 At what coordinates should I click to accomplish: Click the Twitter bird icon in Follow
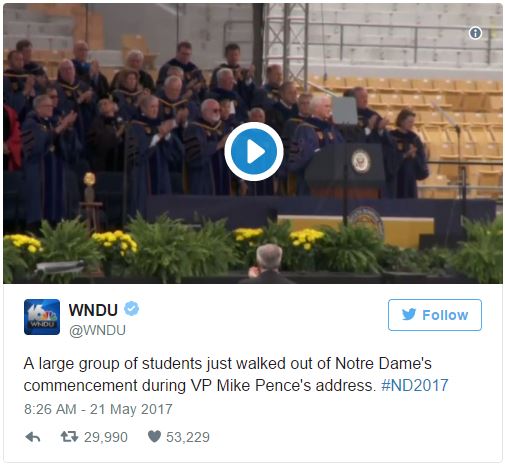[x=409, y=314]
